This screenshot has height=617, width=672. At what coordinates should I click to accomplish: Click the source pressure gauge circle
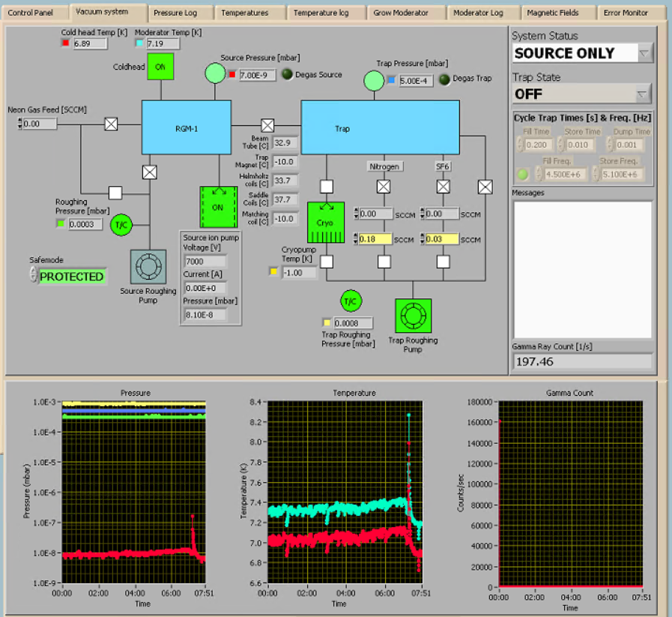(x=215, y=73)
